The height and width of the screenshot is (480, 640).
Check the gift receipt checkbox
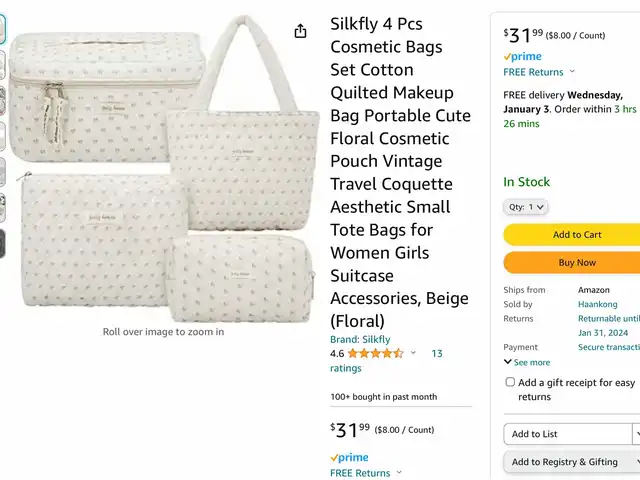pos(510,382)
